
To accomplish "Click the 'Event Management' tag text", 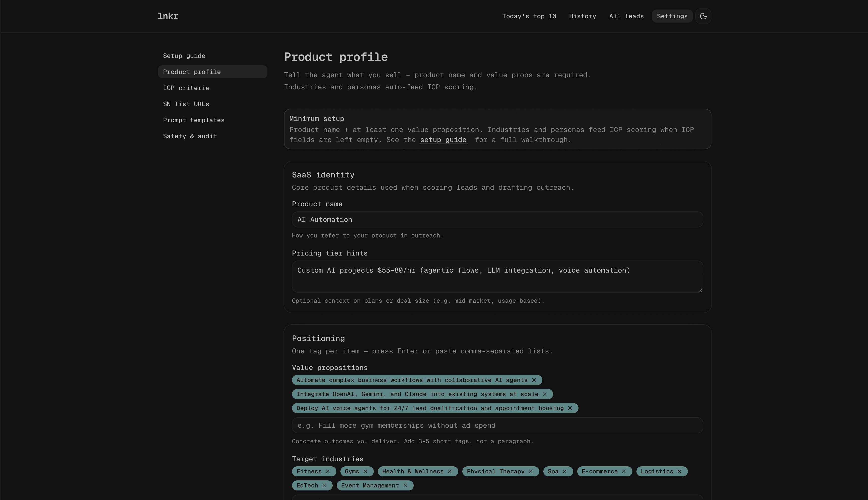I will (370, 486).
